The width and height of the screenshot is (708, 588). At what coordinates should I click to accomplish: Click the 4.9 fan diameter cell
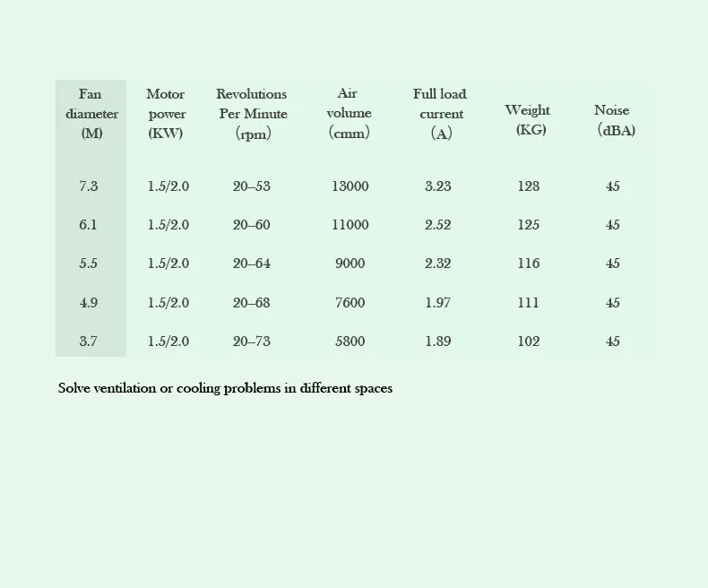[x=89, y=303]
